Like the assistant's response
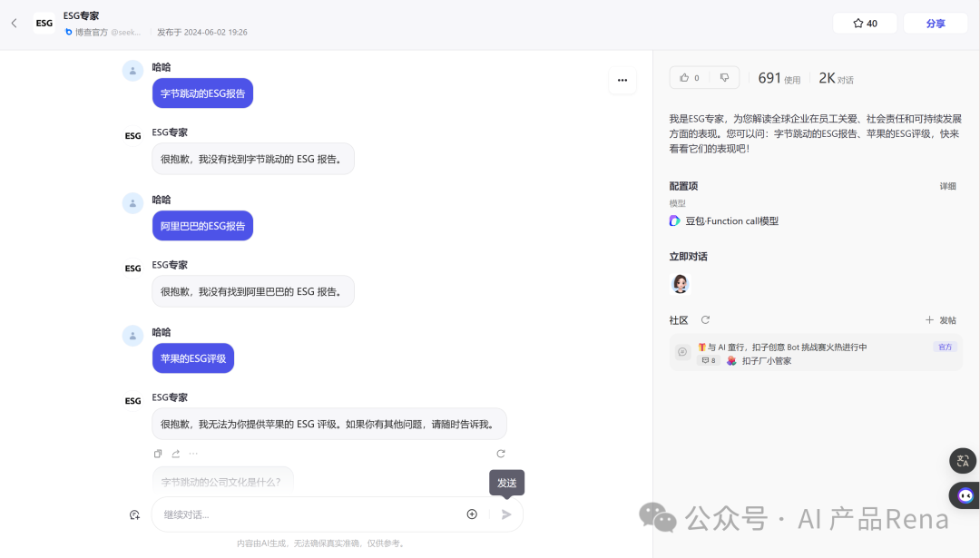This screenshot has width=980, height=558. (x=688, y=77)
